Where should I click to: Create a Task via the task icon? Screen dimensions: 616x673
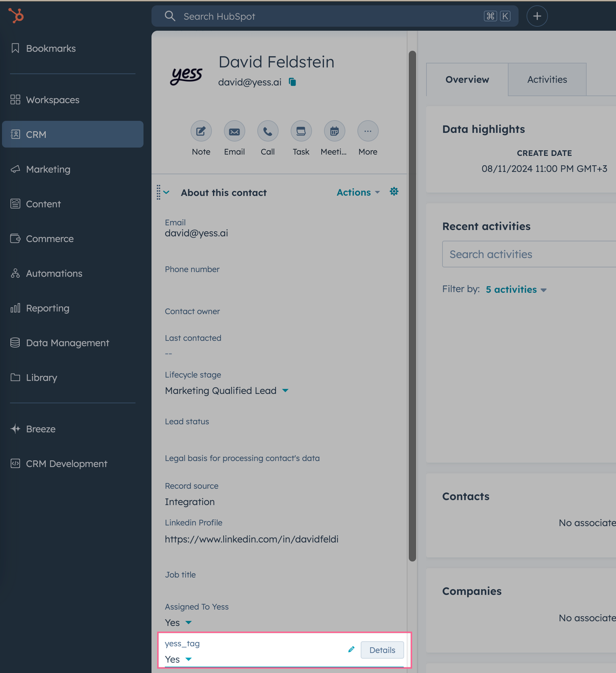click(x=301, y=131)
